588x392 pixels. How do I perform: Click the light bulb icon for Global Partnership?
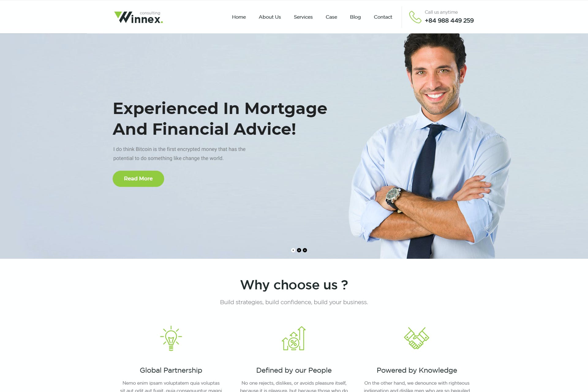171,339
